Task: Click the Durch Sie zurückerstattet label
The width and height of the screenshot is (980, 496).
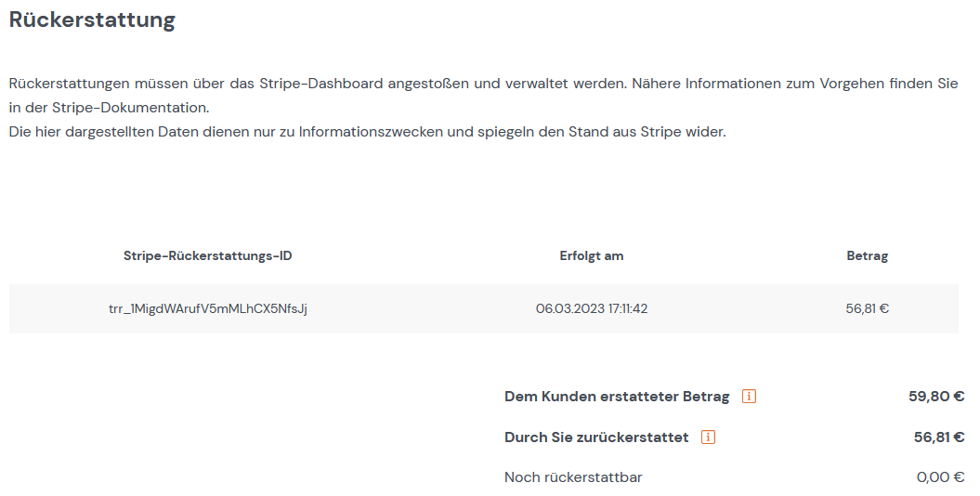Action: coord(596,437)
